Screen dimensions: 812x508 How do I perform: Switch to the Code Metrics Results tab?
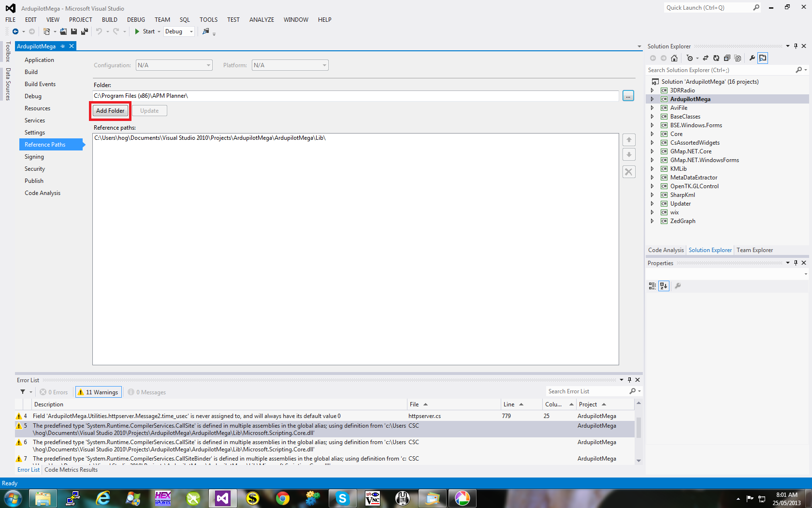71,470
